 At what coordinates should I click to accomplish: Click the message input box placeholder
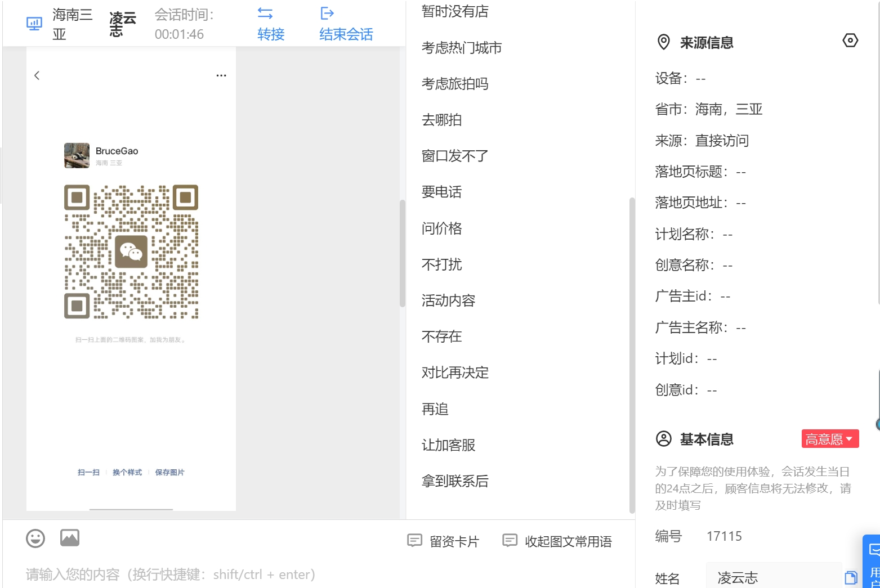(x=170, y=574)
